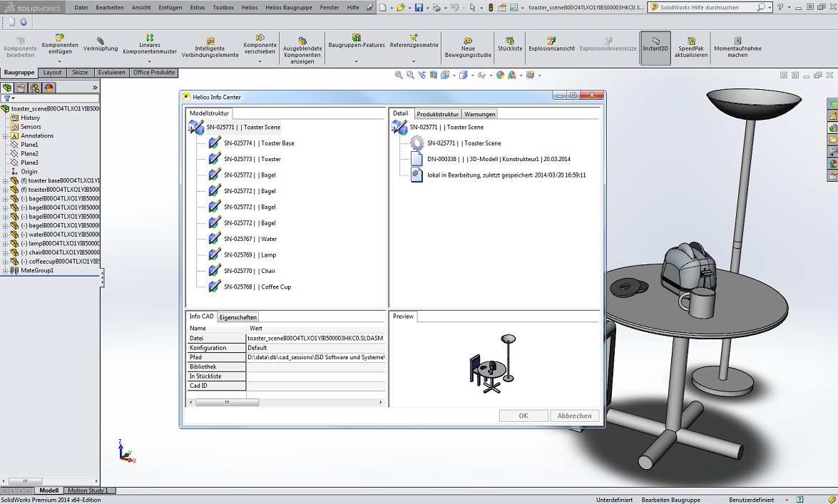This screenshot has height=504, width=838.
Task: Start Neue Bewegungsstudie
Action: [468, 48]
